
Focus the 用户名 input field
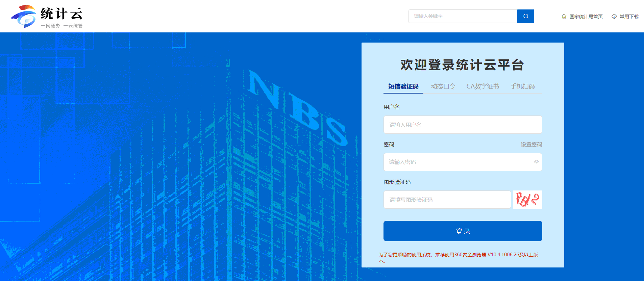pyautogui.click(x=463, y=125)
